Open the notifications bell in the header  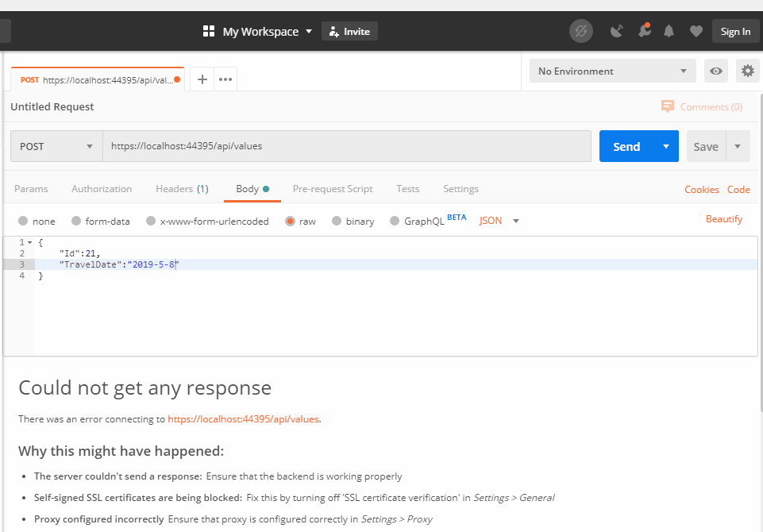tap(668, 31)
